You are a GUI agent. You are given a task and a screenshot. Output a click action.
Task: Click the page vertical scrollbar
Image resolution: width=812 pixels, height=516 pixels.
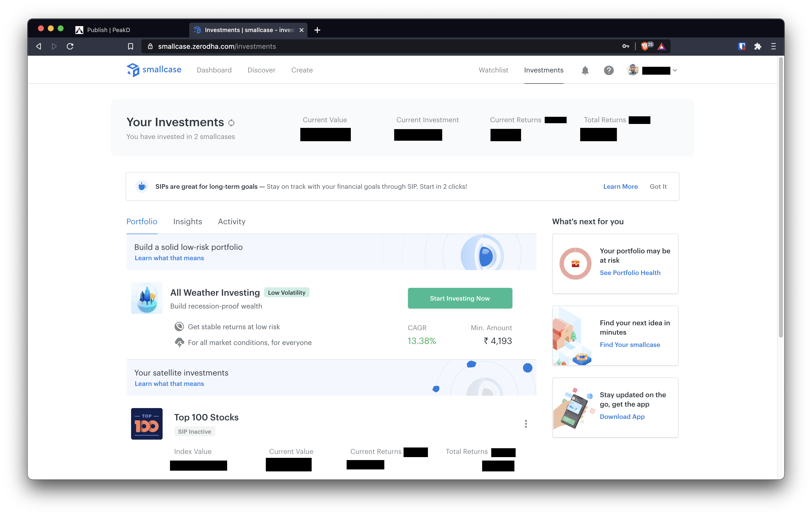point(781,197)
